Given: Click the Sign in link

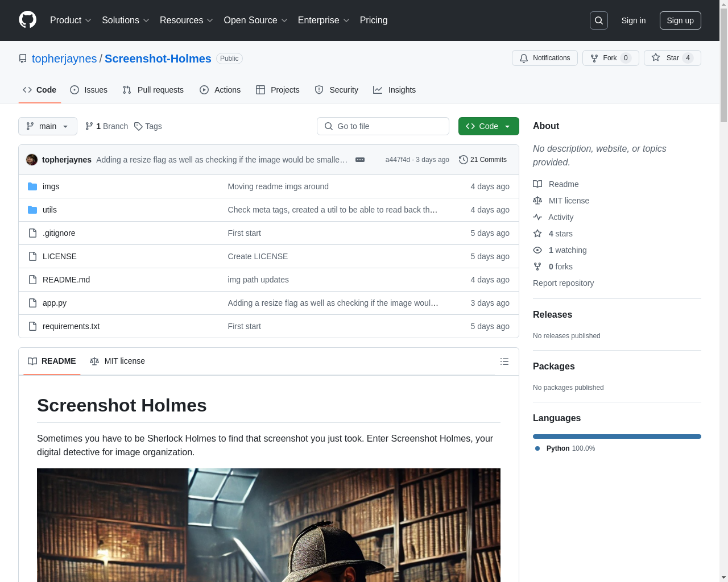Looking at the screenshot, I should [634, 20].
